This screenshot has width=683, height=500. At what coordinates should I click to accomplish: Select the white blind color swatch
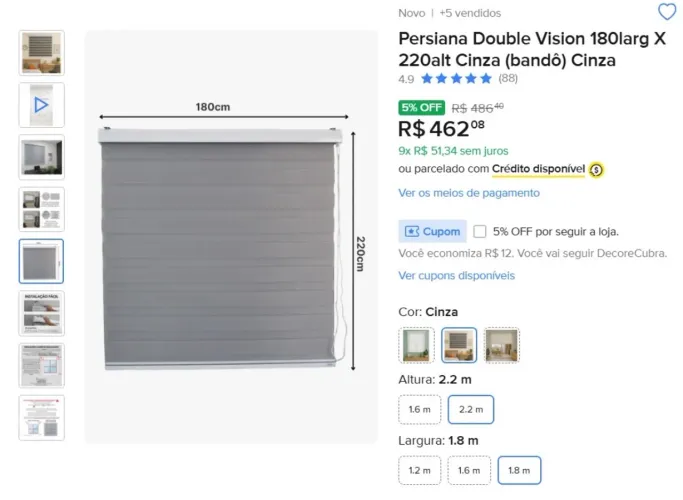416,345
